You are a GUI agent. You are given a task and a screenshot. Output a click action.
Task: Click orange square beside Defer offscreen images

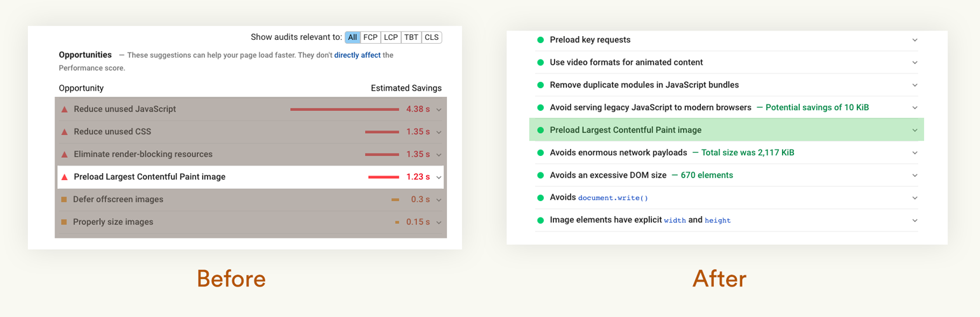click(64, 200)
